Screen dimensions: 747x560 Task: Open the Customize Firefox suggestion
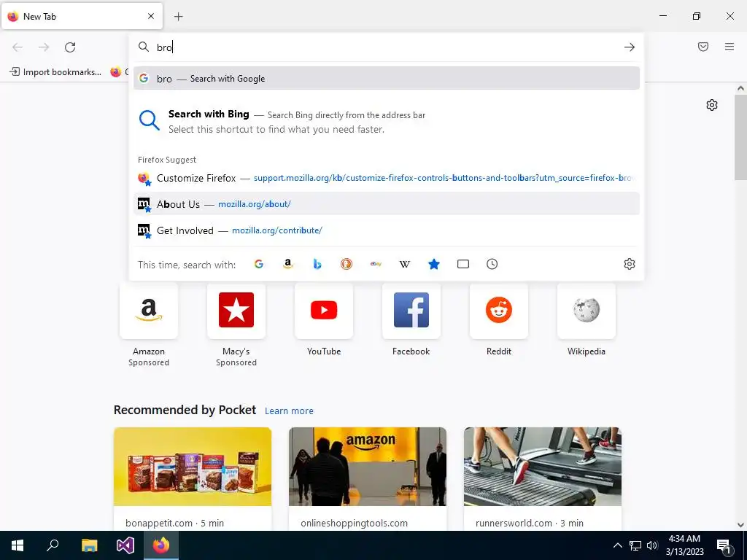387,178
